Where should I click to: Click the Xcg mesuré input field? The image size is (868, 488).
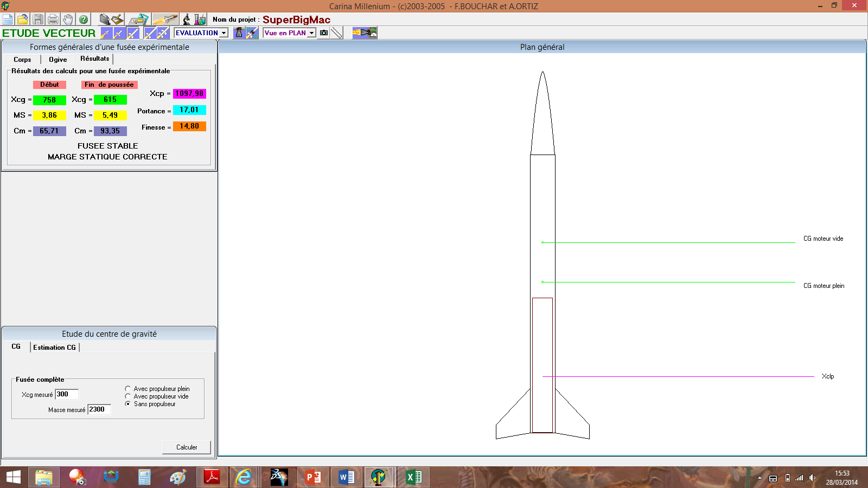point(67,394)
